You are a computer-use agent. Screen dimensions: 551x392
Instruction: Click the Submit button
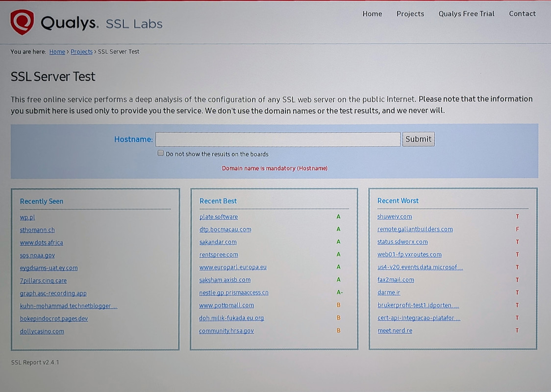pyautogui.click(x=418, y=139)
